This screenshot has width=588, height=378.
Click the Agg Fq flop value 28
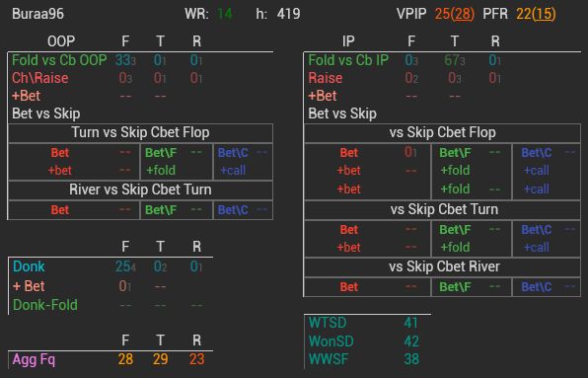pos(125,359)
